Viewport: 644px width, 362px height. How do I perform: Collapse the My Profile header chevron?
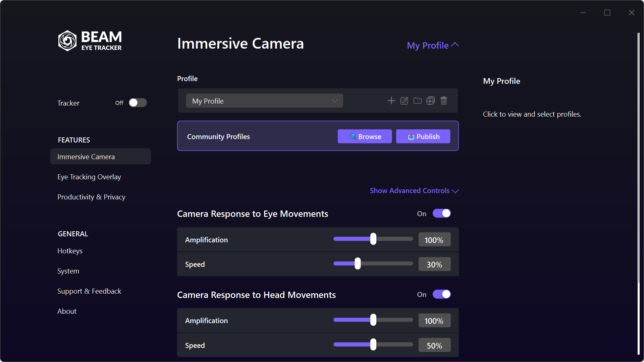tap(455, 45)
